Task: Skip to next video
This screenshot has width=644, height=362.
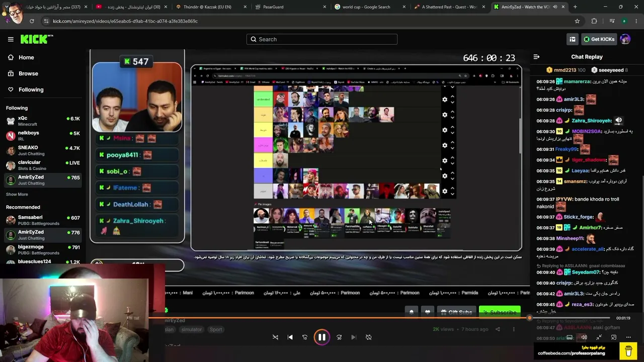Action: 354,337
